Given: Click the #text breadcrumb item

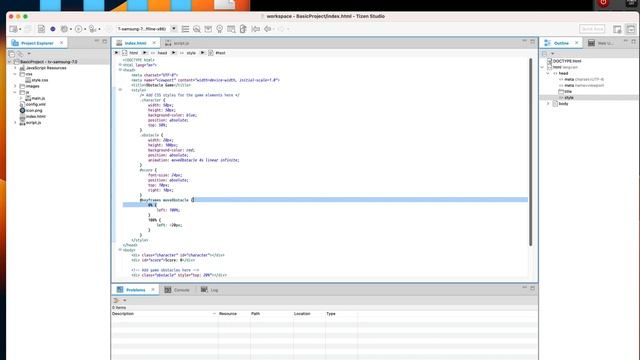Looking at the screenshot, I should point(217,53).
